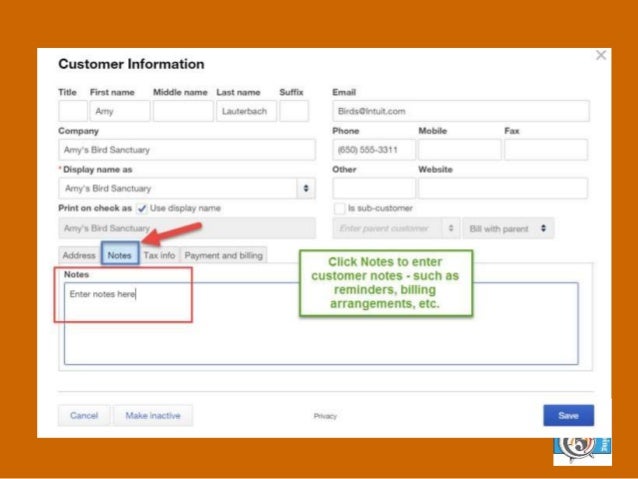The width and height of the screenshot is (638, 479).
Task: Open the Privacy link
Action: click(325, 416)
